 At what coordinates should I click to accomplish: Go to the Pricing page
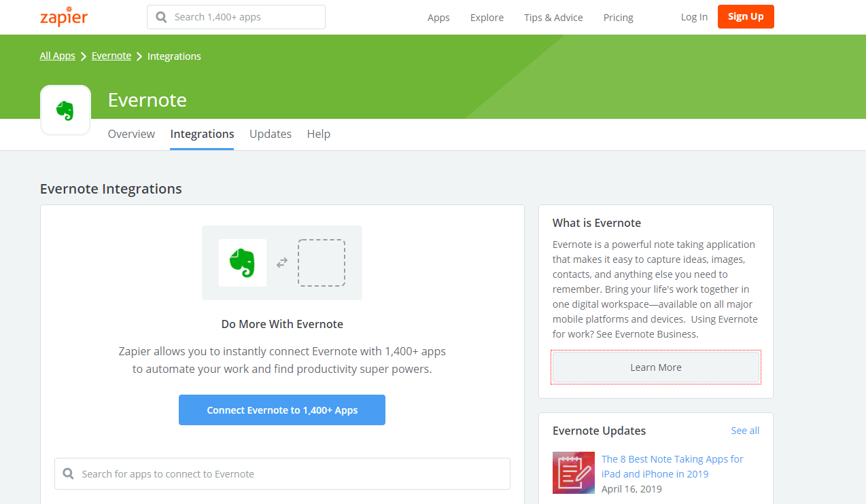coord(618,18)
